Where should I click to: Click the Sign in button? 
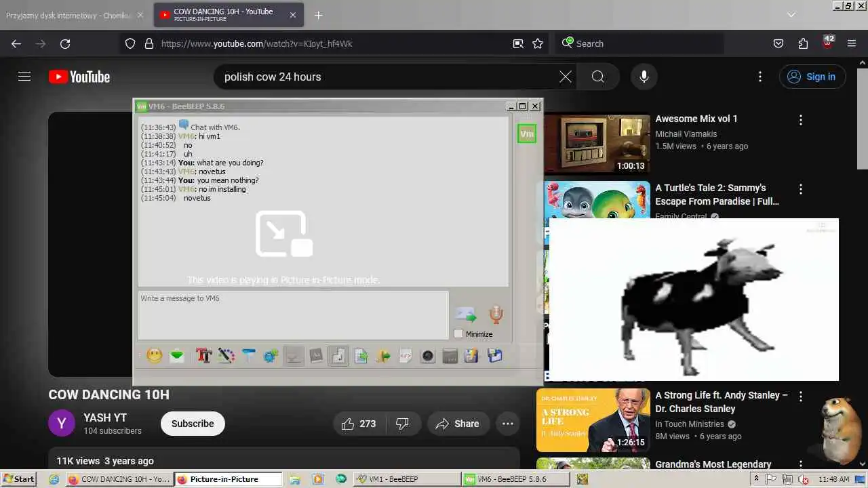pos(812,77)
